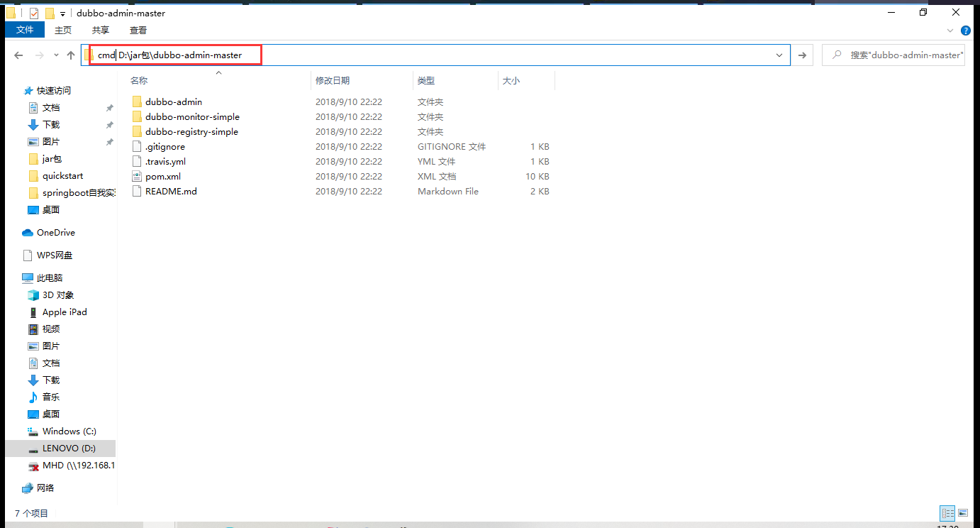Click the OneDrive cloud icon
980x528 pixels.
(28, 233)
